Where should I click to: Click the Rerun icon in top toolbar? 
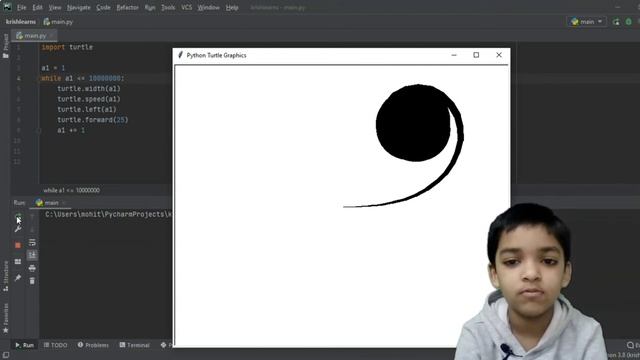[x=616, y=22]
